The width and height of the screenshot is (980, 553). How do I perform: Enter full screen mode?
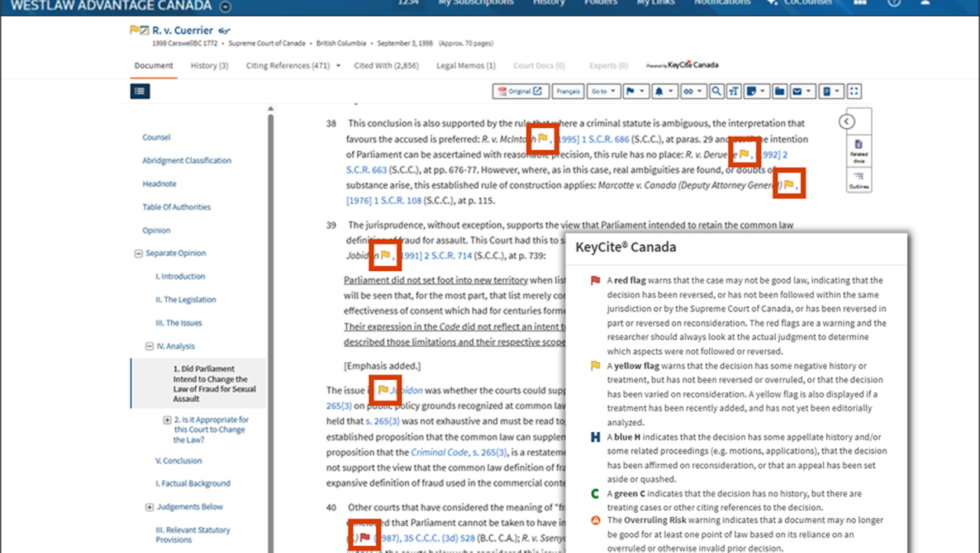point(854,91)
